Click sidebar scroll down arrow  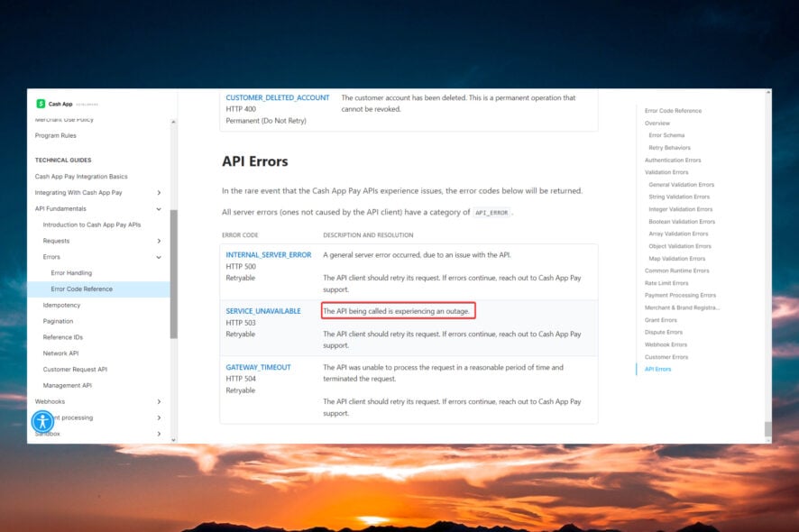tap(174, 440)
